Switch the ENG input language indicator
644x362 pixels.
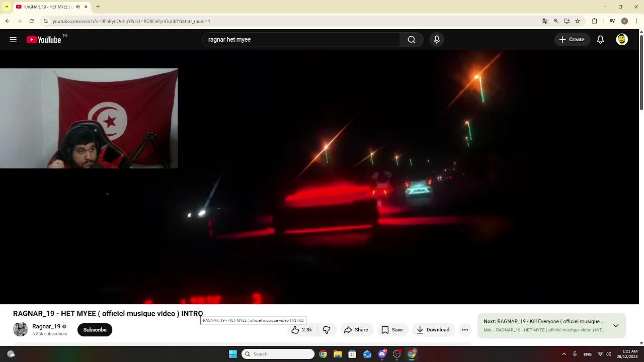point(588,354)
